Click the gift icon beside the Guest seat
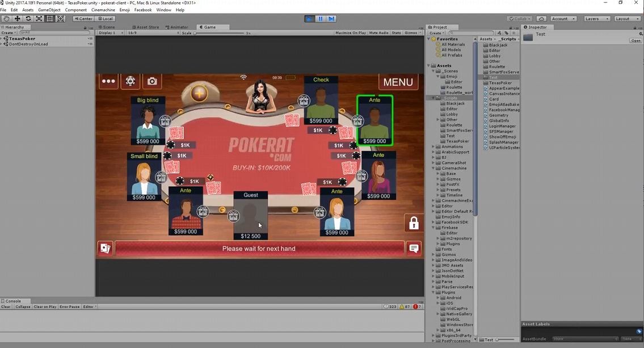The width and height of the screenshot is (644, 348). coord(233,216)
